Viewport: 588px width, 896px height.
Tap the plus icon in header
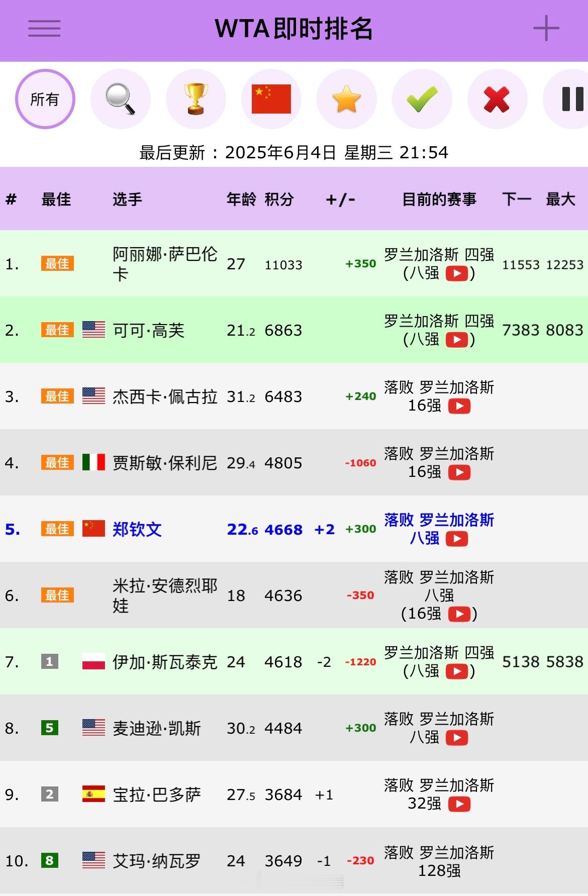pos(546,28)
